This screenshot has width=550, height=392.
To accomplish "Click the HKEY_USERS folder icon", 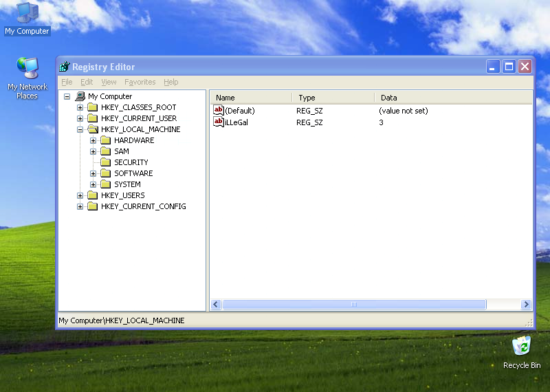I will coord(93,195).
